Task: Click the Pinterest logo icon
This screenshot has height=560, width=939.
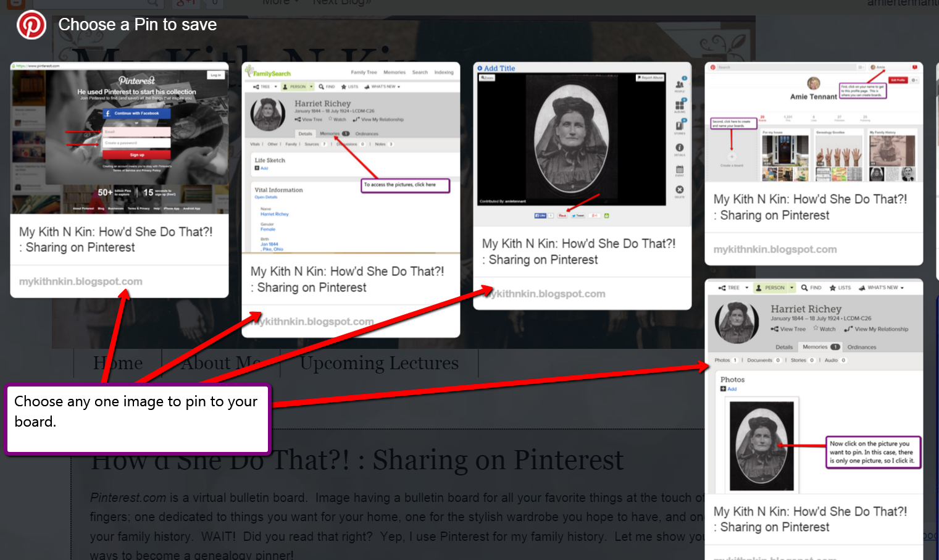Action: (31, 25)
